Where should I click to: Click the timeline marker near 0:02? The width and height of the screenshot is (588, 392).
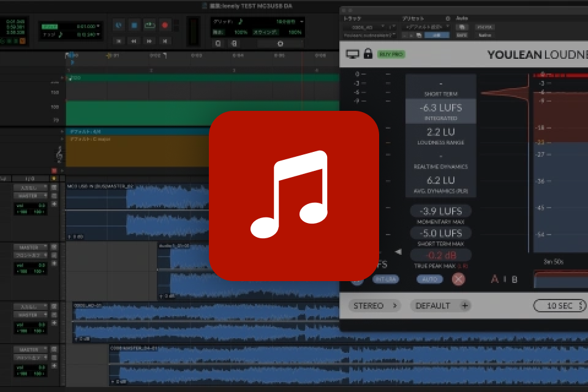click(x=165, y=56)
